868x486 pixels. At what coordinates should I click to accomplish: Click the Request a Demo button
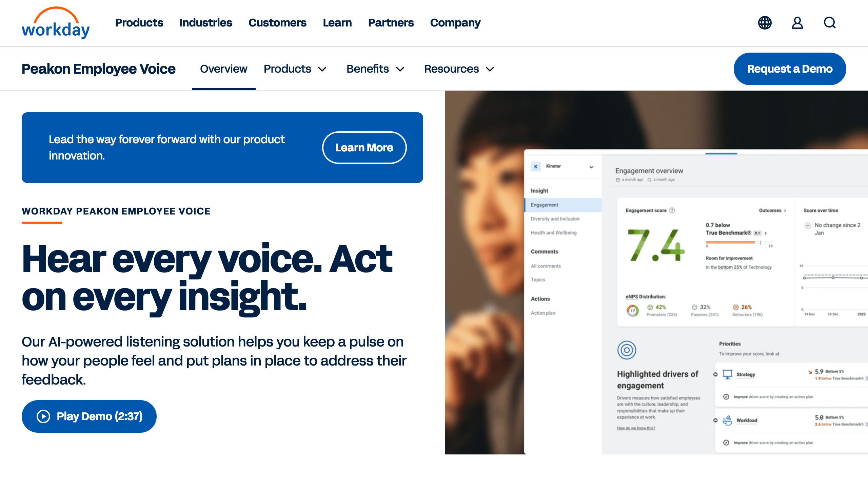(x=789, y=69)
